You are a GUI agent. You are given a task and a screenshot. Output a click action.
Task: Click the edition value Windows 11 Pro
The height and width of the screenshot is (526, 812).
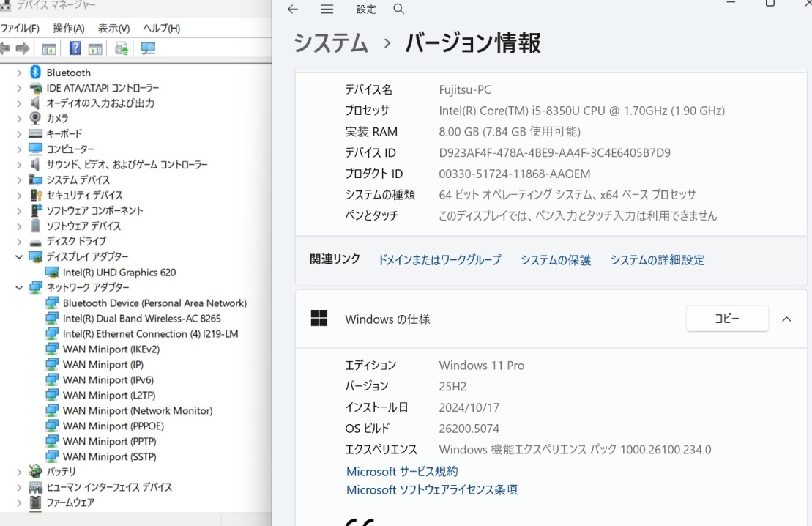tap(482, 366)
